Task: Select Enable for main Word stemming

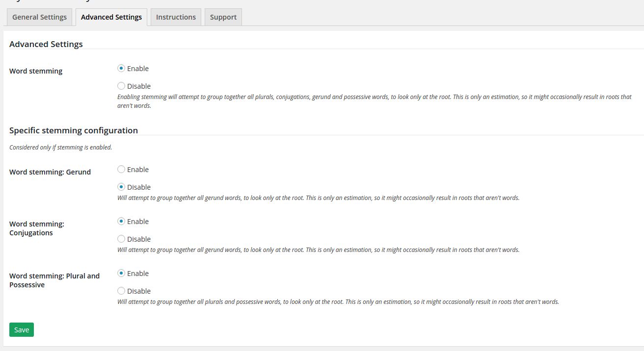Action: coord(121,69)
